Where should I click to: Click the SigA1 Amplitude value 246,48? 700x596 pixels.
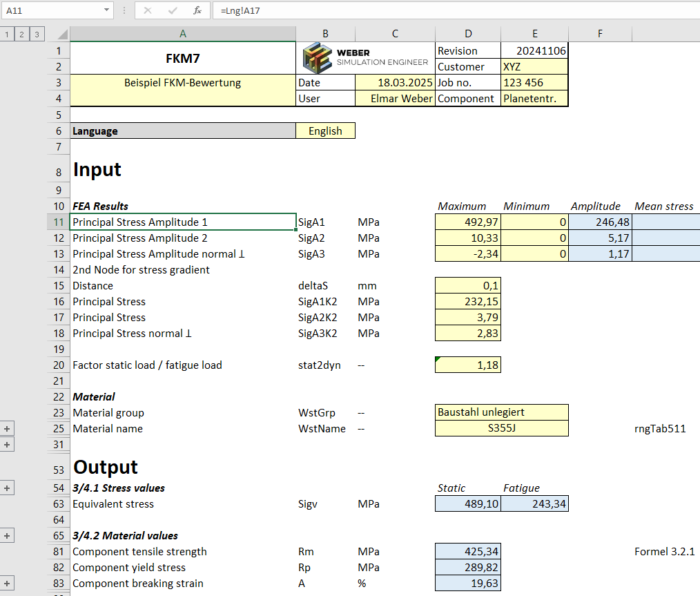pos(600,222)
